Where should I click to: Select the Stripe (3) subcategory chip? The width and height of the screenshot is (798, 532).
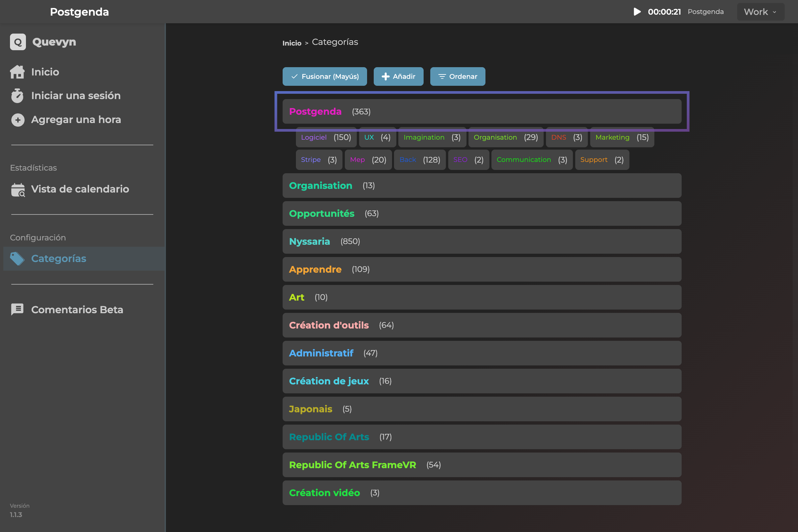tap(319, 160)
